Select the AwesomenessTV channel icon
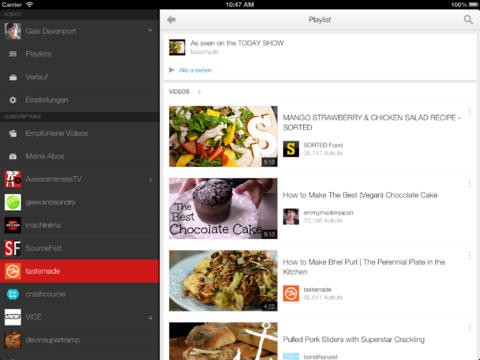The width and height of the screenshot is (480, 360). click(x=13, y=179)
